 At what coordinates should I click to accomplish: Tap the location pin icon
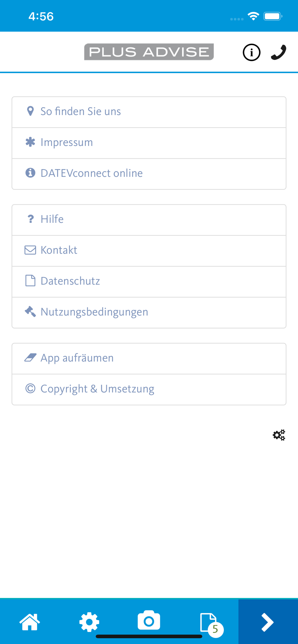[x=30, y=111]
